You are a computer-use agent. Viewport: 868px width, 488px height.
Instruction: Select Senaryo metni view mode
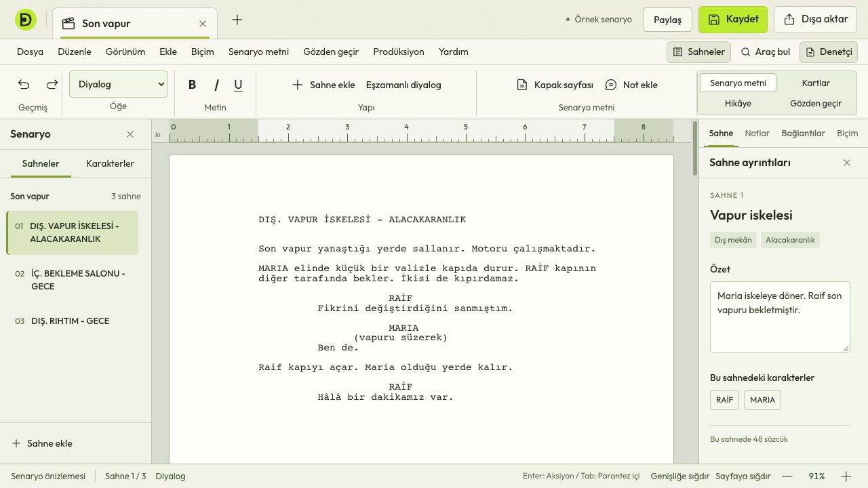738,83
